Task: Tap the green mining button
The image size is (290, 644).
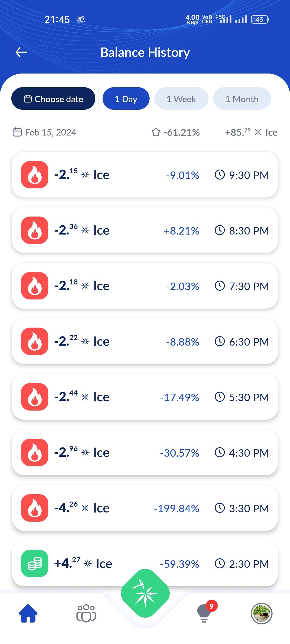Action: (x=145, y=593)
